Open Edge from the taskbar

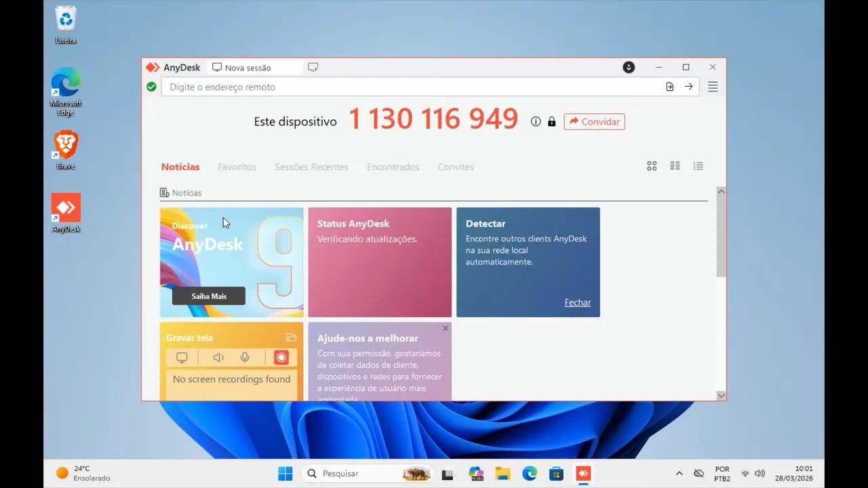coord(530,474)
